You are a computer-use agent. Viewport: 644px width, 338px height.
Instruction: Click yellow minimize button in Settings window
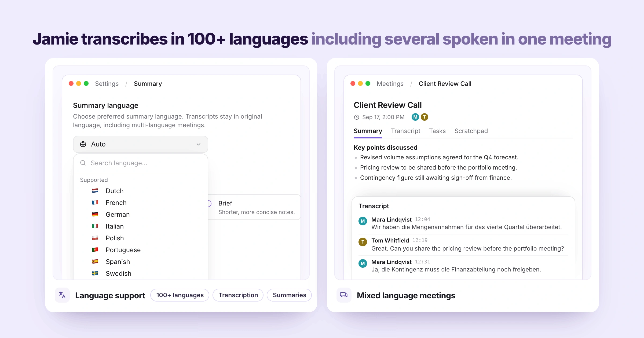click(x=79, y=83)
